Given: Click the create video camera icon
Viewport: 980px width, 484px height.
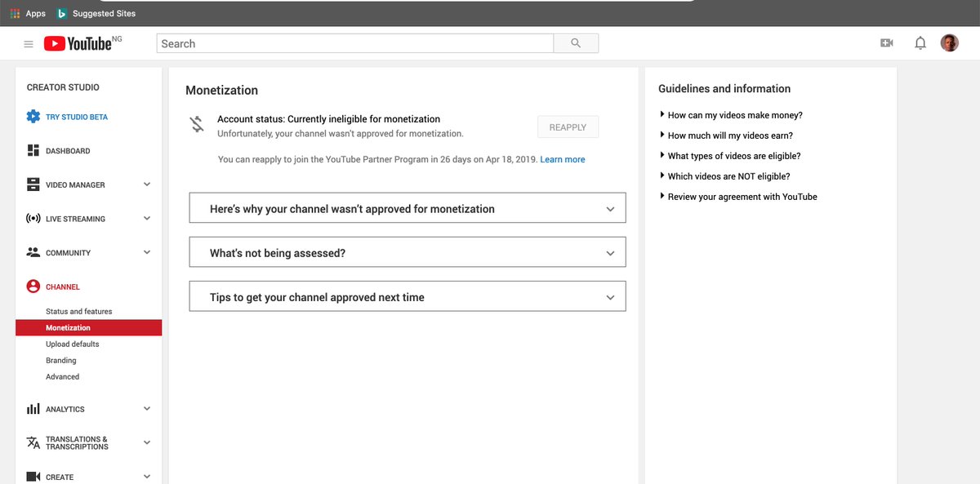Looking at the screenshot, I should point(887,43).
